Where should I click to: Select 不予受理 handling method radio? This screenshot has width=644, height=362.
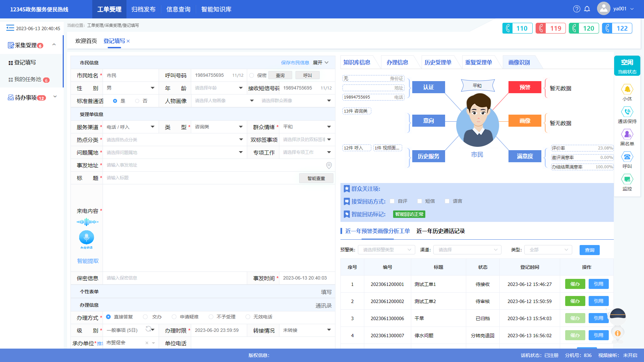211,317
